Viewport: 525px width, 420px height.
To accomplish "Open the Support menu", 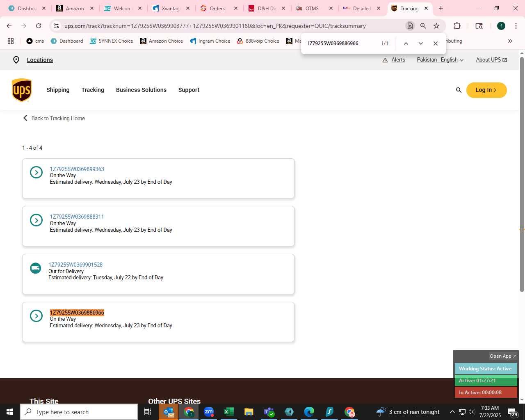I will (189, 90).
